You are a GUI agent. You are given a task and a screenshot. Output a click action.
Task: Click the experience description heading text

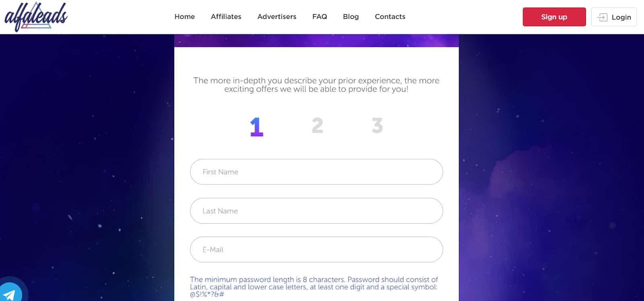(x=316, y=85)
